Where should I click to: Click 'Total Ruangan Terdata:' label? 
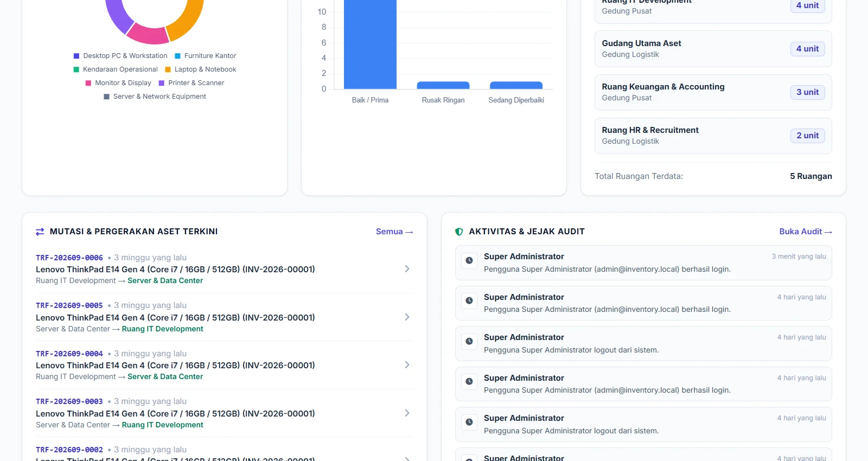pyautogui.click(x=639, y=176)
